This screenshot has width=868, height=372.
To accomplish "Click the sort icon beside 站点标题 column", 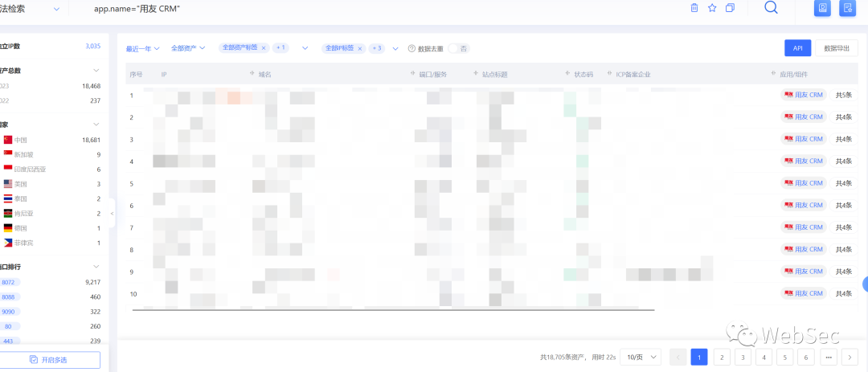I will (x=476, y=74).
